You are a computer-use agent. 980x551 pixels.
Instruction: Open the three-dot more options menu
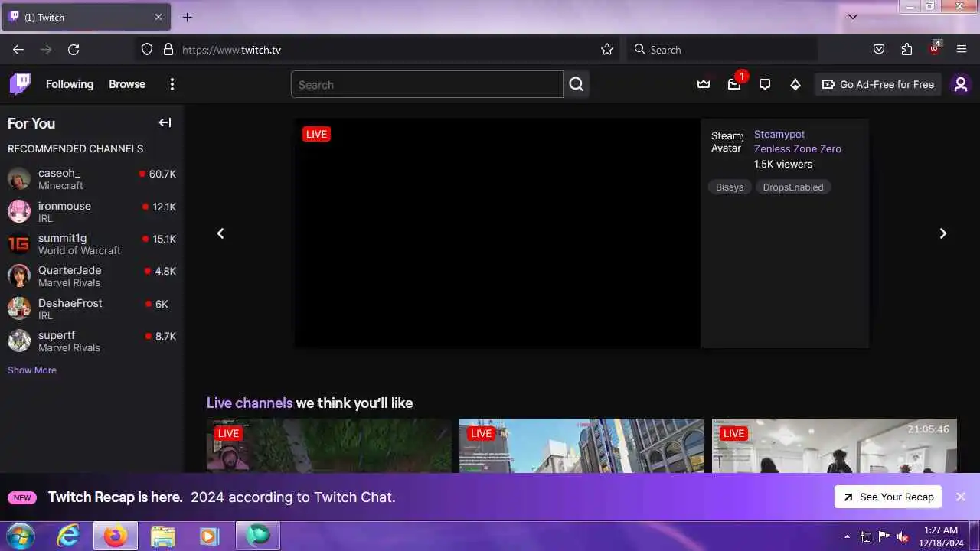172,84
